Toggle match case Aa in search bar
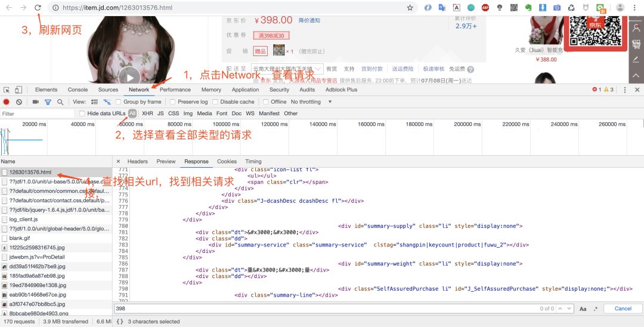 coord(583,309)
